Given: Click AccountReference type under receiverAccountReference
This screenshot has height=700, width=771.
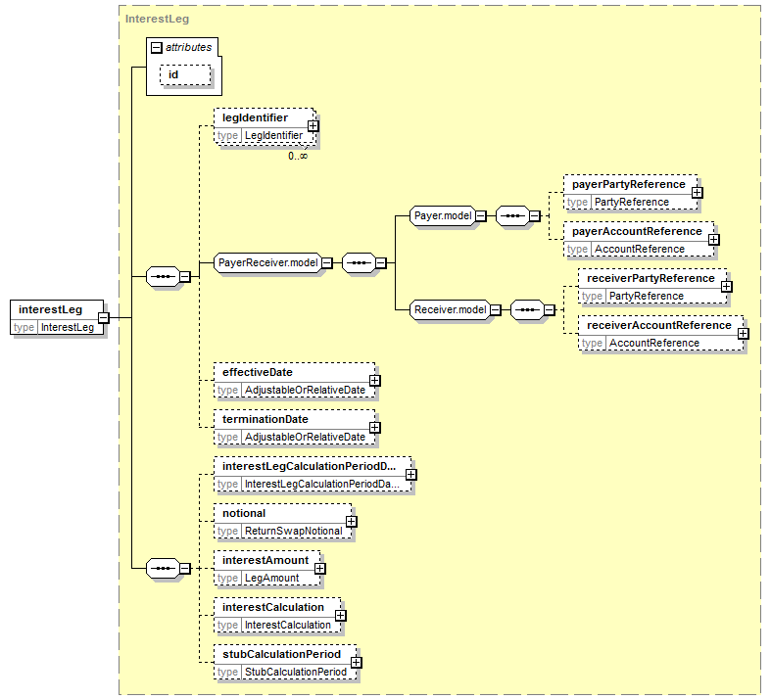Looking at the screenshot, I should point(654,343).
